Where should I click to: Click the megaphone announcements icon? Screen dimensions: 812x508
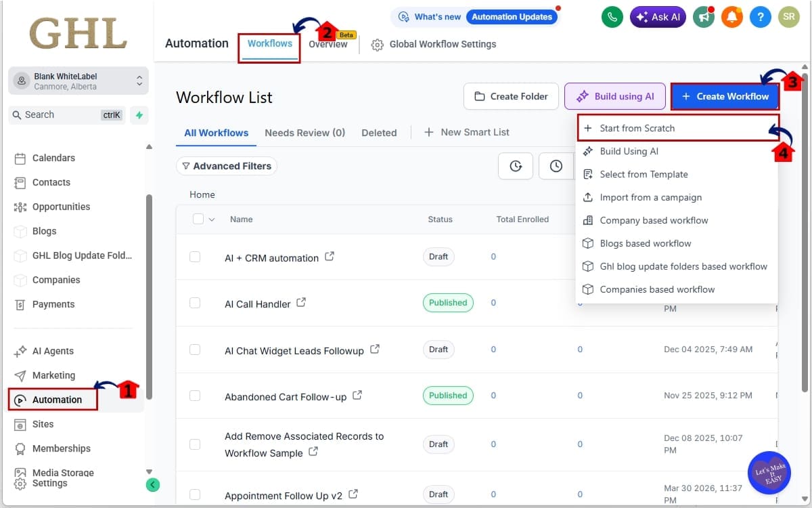[x=704, y=17]
